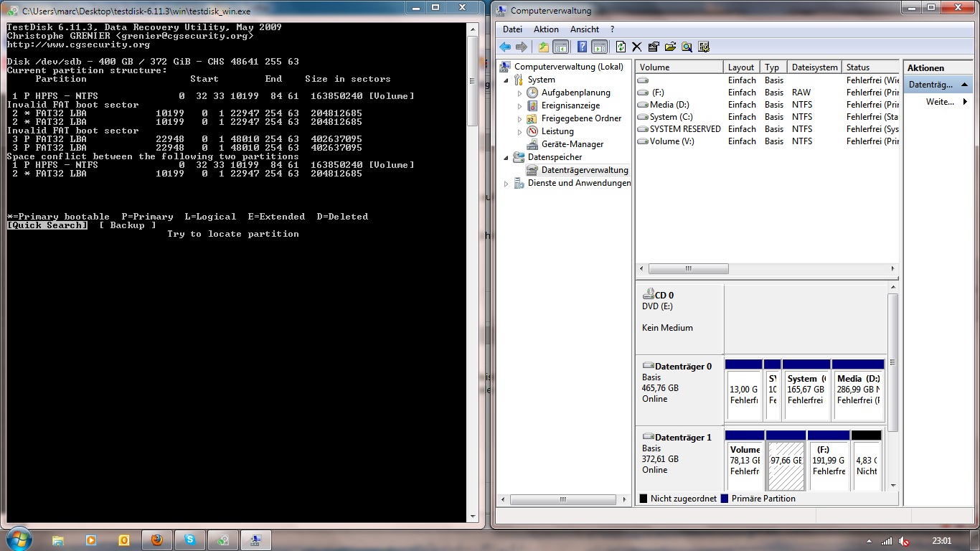Launch Windows Media Player from taskbar
980x551 pixels.
click(91, 540)
